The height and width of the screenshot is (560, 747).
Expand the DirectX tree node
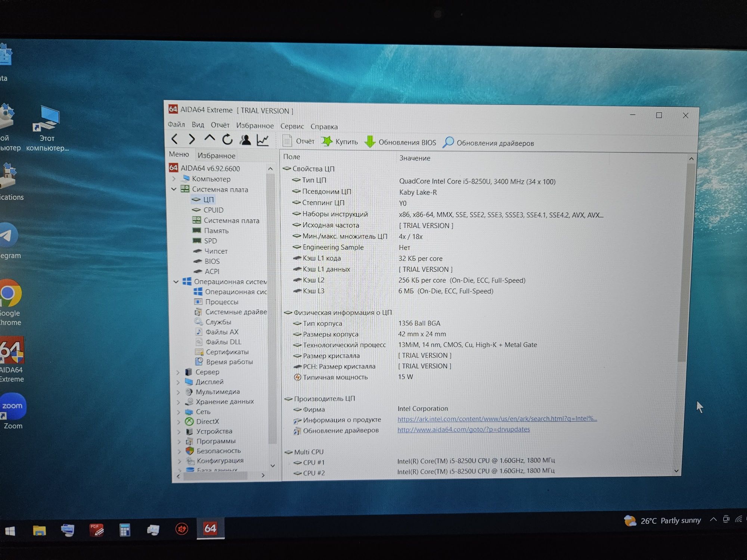(x=179, y=421)
